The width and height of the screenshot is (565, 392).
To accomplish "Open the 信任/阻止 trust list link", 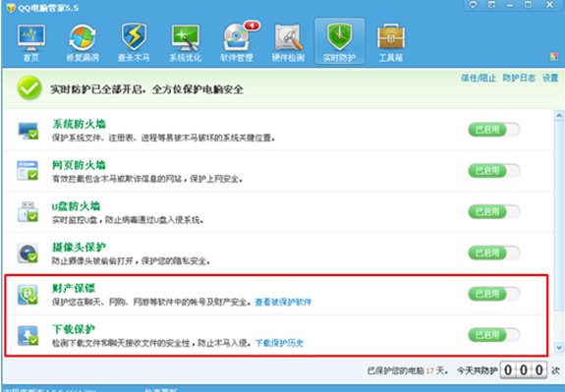I will [479, 78].
